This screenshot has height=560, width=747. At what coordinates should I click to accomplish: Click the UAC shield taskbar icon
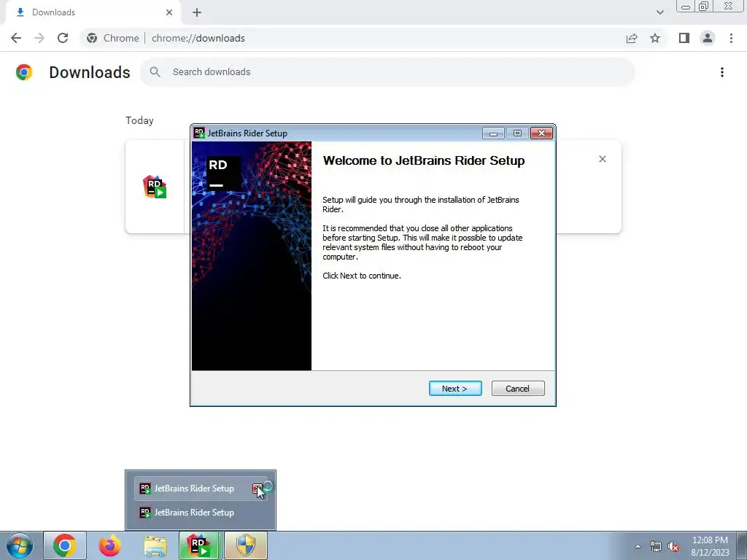click(x=246, y=545)
